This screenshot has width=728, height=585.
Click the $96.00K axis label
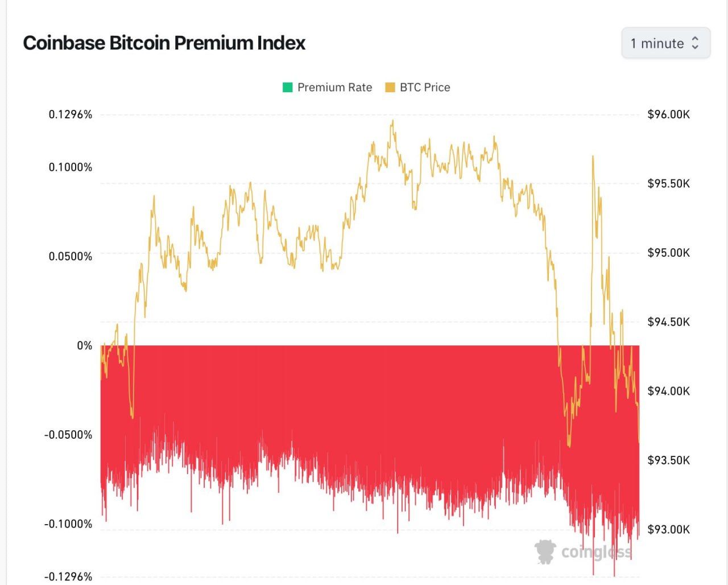pyautogui.click(x=668, y=113)
